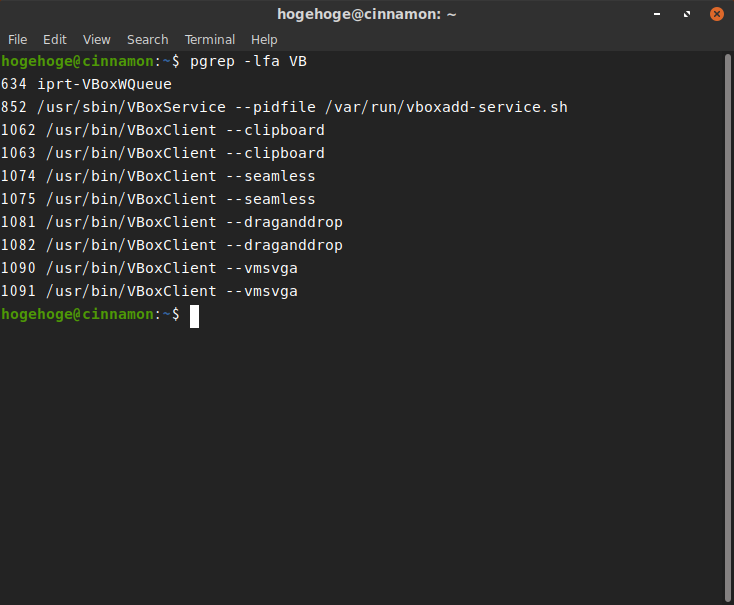Click the line with PID 1074 seamless
Viewport: 734px width, 605px height.
click(158, 176)
